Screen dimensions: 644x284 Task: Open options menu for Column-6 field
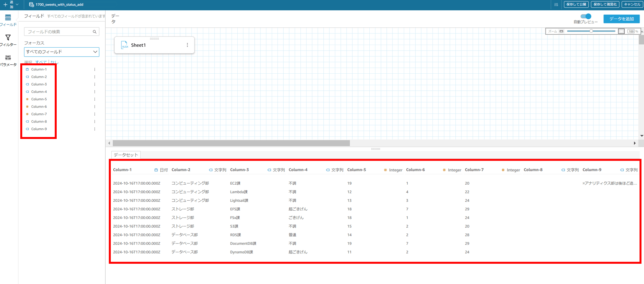(95, 106)
